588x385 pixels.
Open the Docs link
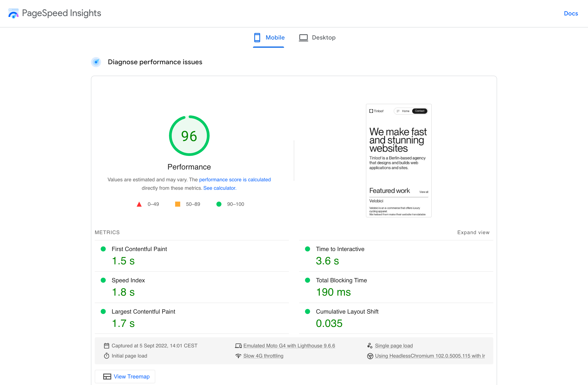pos(571,13)
